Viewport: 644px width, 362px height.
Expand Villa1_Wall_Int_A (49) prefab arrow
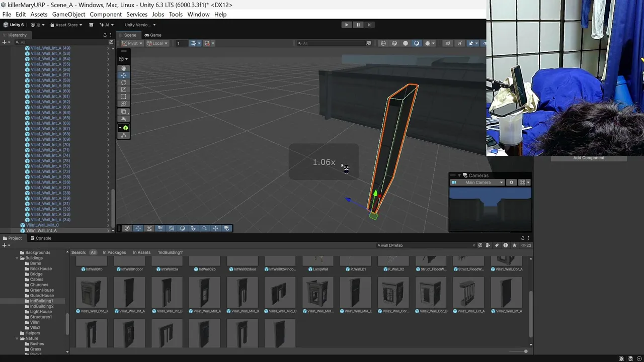click(108, 48)
